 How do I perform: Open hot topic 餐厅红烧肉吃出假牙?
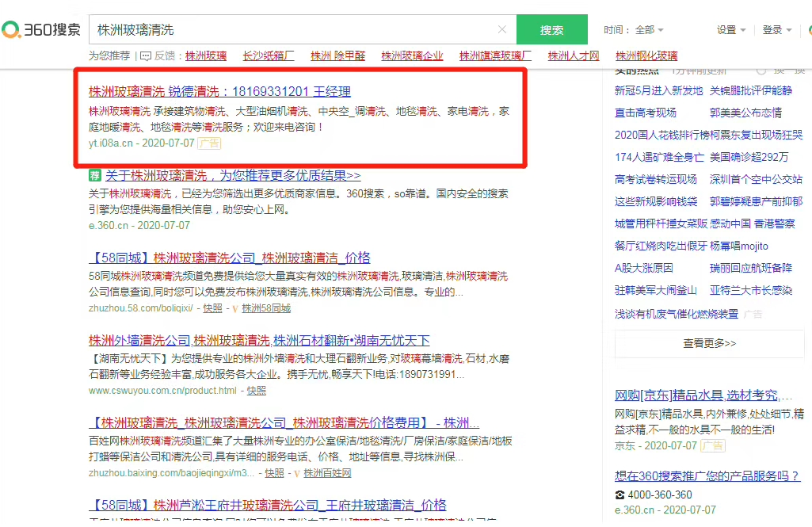click(661, 246)
